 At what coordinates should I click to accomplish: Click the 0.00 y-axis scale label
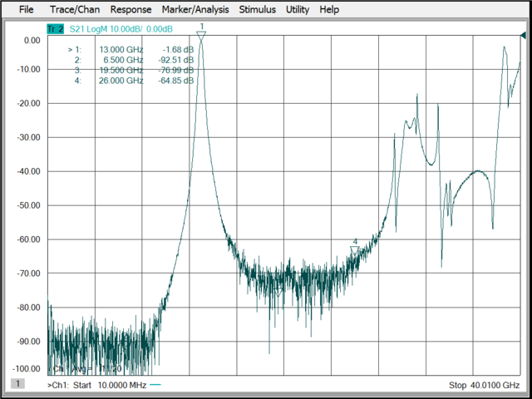click(32, 41)
